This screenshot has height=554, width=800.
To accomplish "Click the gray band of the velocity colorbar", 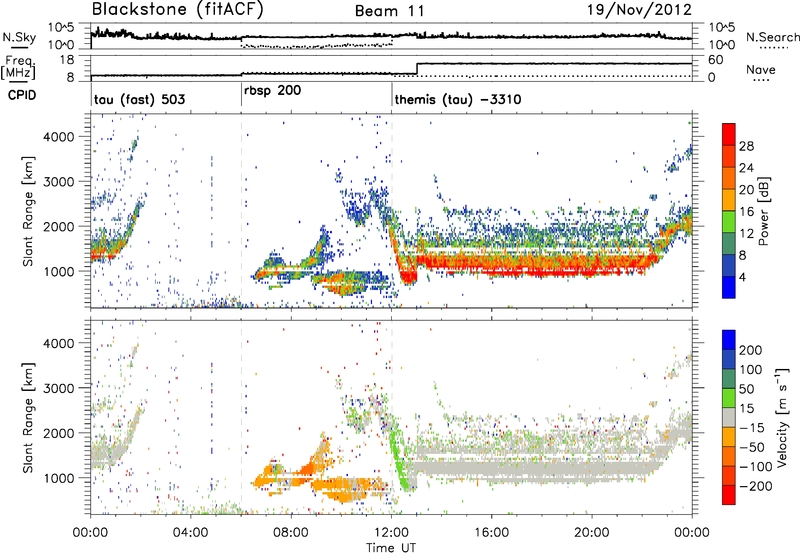I will tap(729, 417).
